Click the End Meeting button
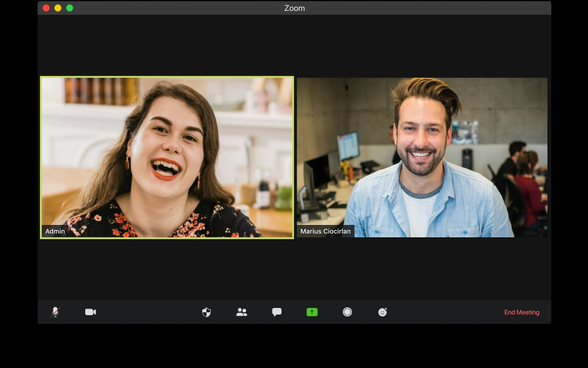 pos(521,313)
